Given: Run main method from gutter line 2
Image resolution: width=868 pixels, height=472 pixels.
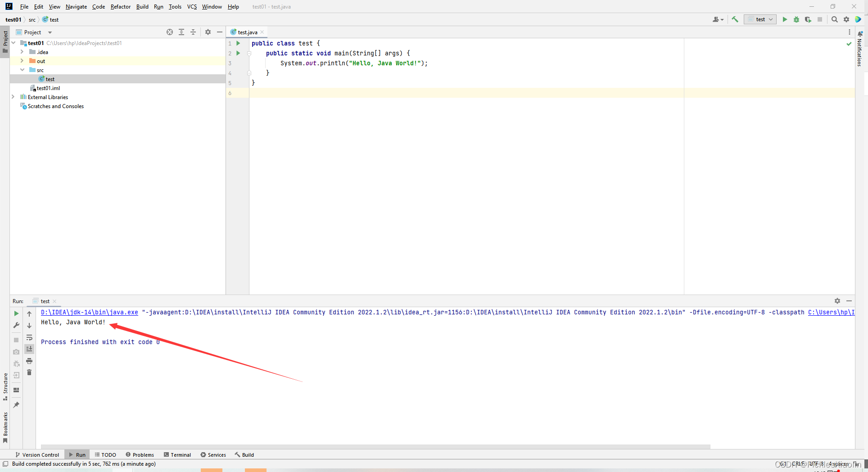Looking at the screenshot, I should click(x=238, y=53).
